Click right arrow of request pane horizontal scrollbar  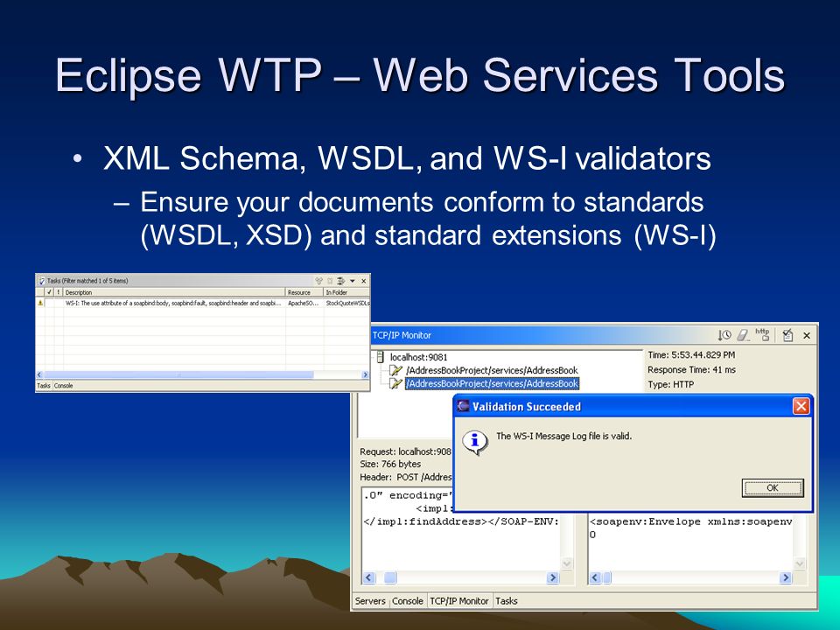(552, 577)
